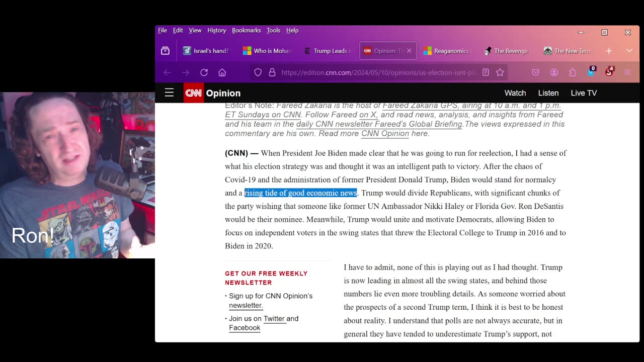
Task: Click highlighted text 'rising tide of good economic news'
Action: (x=301, y=193)
